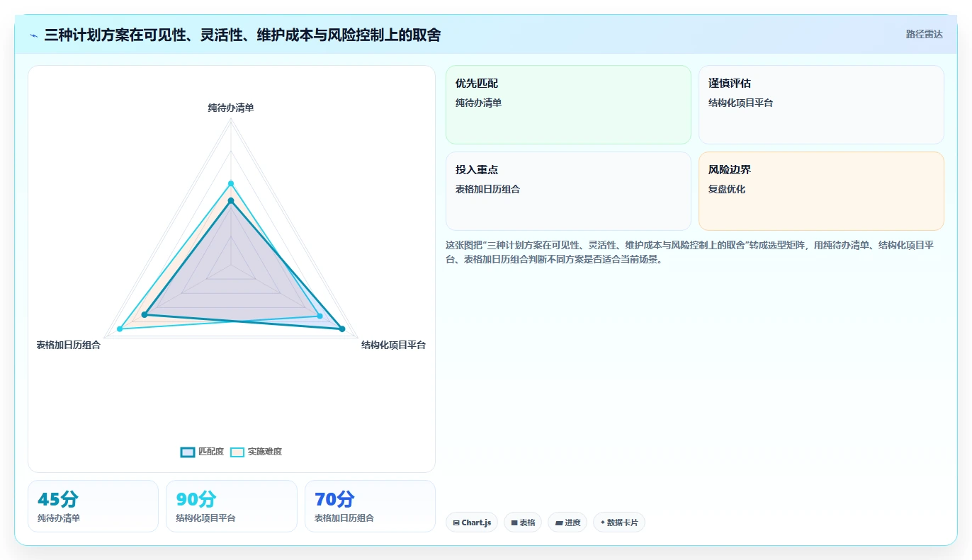Screen dimensions: 972x560
Task: Click 实施难度 data point on 结构化项目平台 axis
Action: (320, 316)
